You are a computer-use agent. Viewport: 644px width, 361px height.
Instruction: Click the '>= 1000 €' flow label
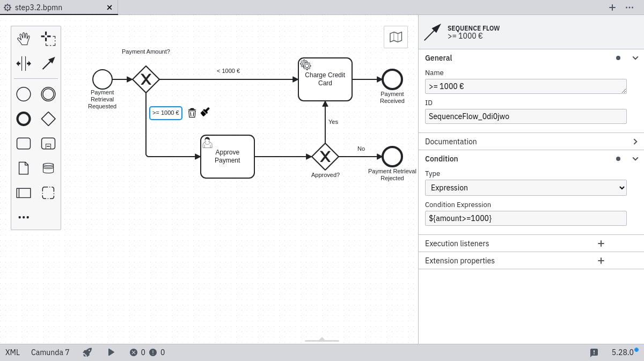click(166, 113)
